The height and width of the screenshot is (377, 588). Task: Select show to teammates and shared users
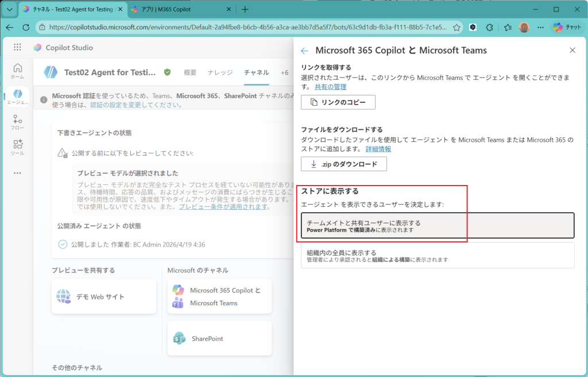437,225
